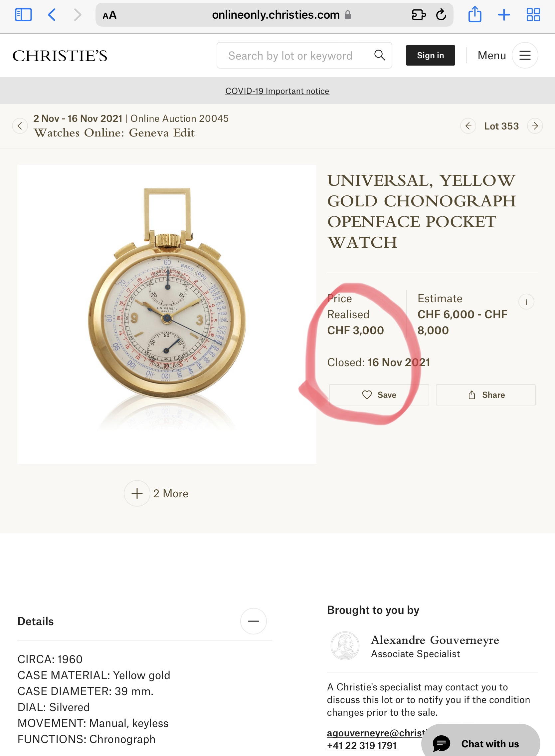Show the tab overview grid
This screenshot has height=756, width=555.
[x=533, y=15]
